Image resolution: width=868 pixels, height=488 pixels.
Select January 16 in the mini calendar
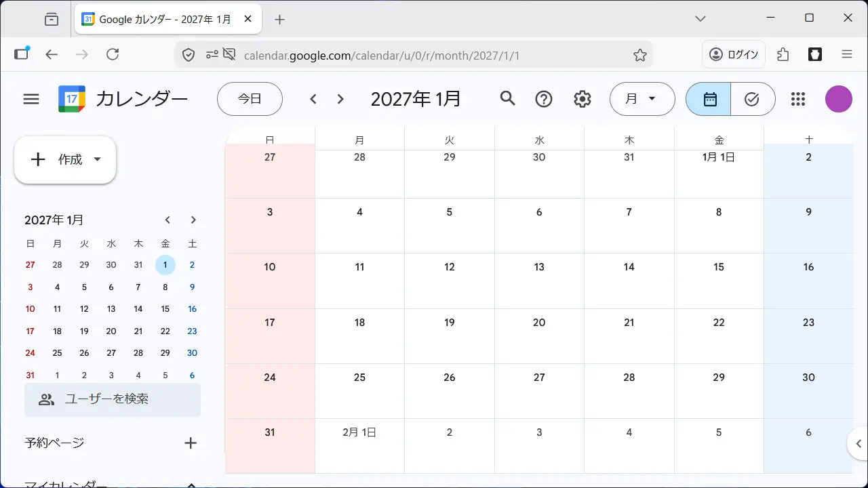(192, 308)
